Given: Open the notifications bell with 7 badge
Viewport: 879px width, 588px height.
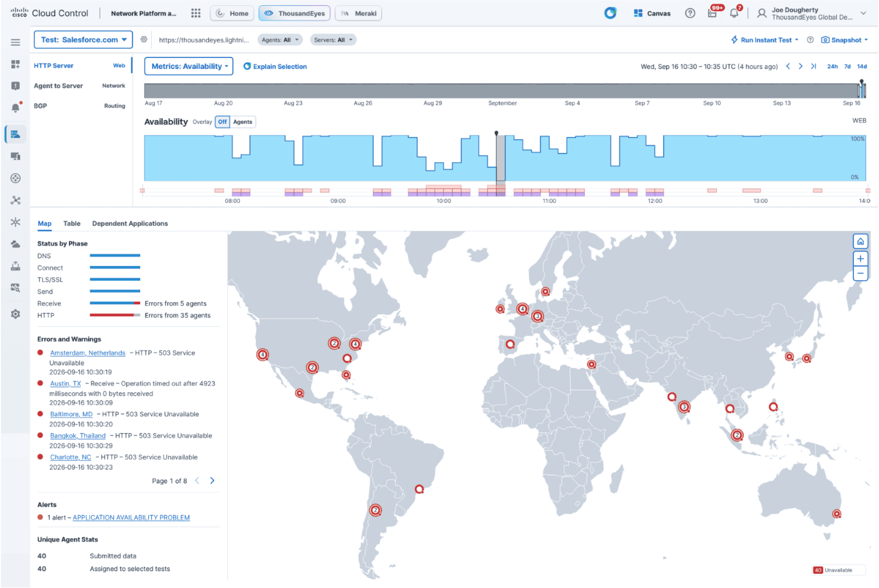Looking at the screenshot, I should click(734, 13).
